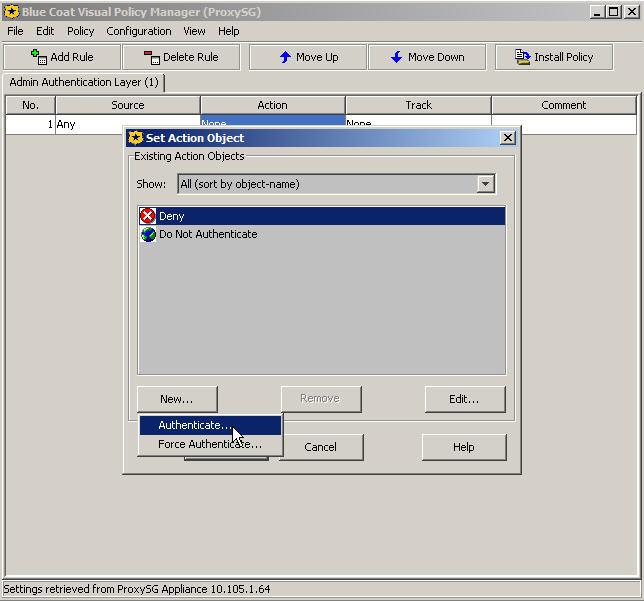Click the Install Policy icon
The height and width of the screenshot is (601, 644).
point(522,57)
